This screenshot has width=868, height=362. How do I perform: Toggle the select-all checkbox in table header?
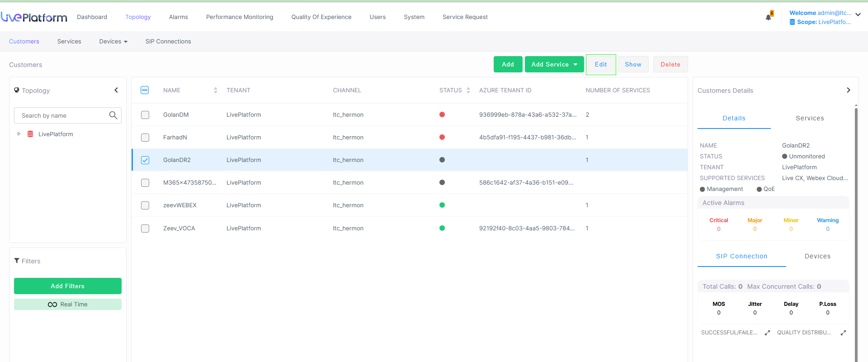point(145,90)
